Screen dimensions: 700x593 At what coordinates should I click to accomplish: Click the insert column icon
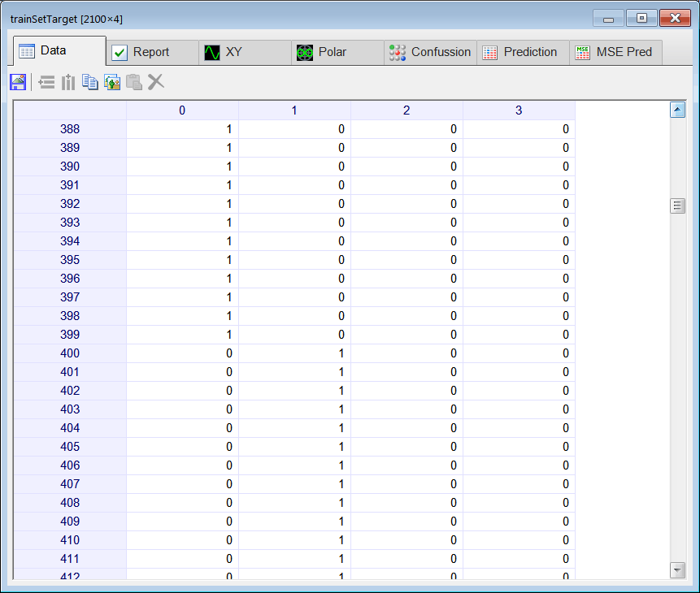(68, 82)
